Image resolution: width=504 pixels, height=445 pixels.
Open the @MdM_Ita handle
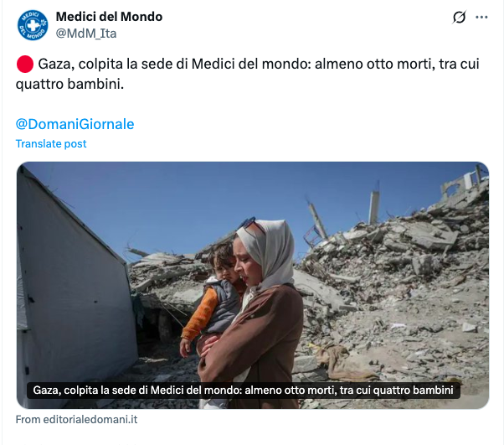(86, 34)
